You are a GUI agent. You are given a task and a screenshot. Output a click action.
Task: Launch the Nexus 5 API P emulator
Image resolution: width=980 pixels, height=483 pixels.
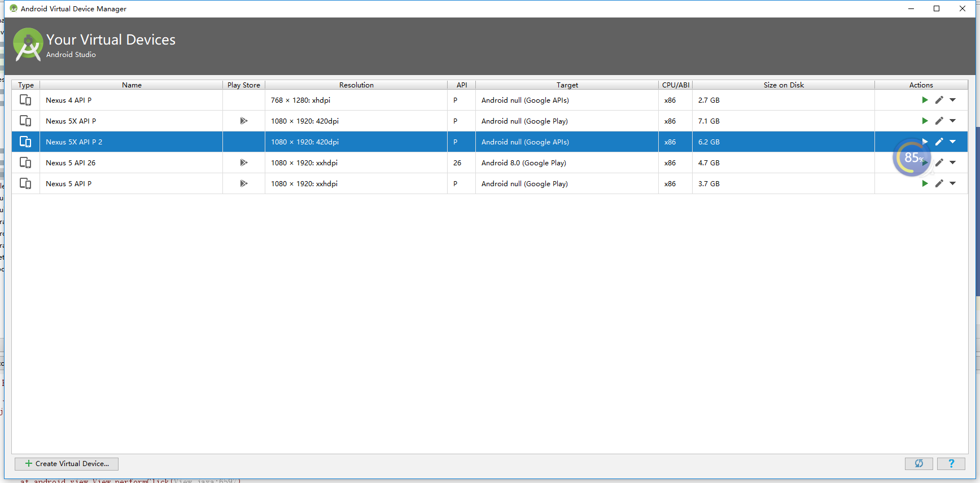925,183
